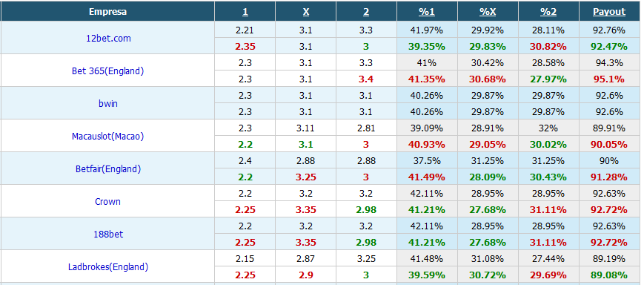The image size is (644, 285).
Task: Sort by the %1 column header
Action: (x=427, y=12)
